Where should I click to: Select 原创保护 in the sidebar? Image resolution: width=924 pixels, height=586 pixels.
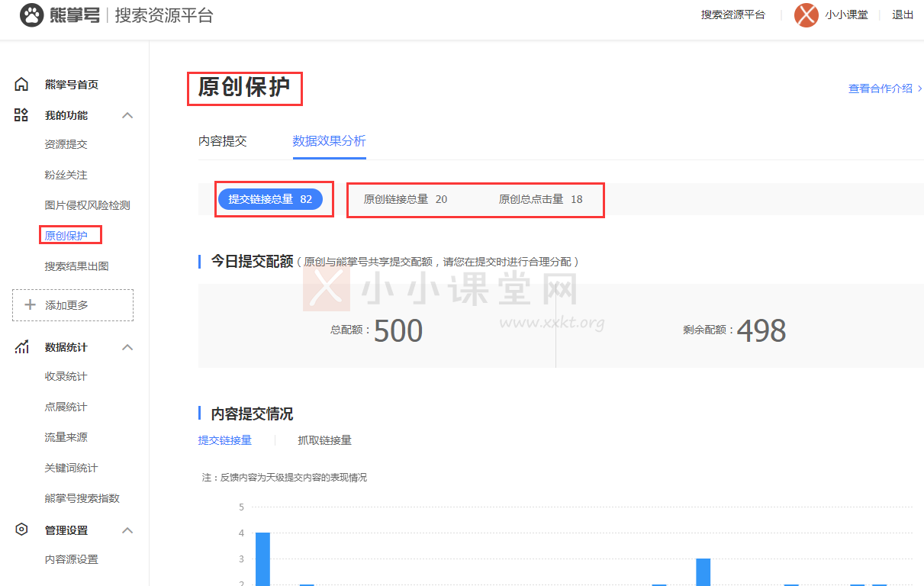pyautogui.click(x=66, y=236)
